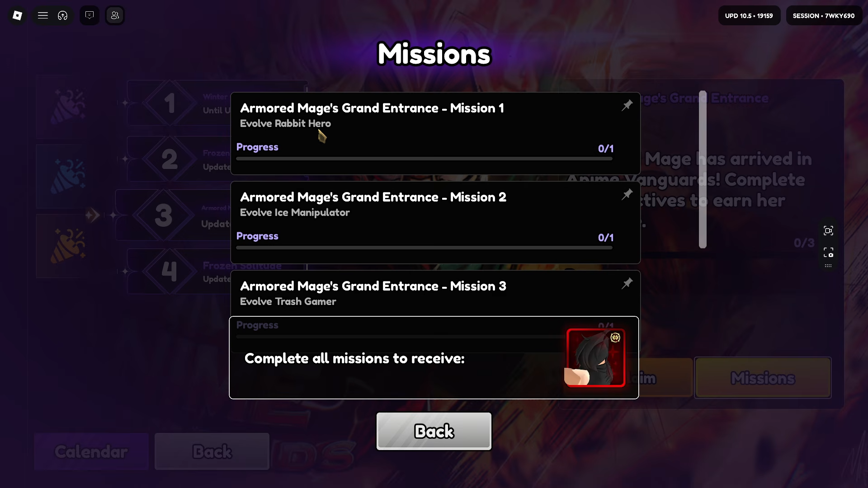Click the Mission 2 title card
This screenshot has height=488, width=868.
[435, 222]
